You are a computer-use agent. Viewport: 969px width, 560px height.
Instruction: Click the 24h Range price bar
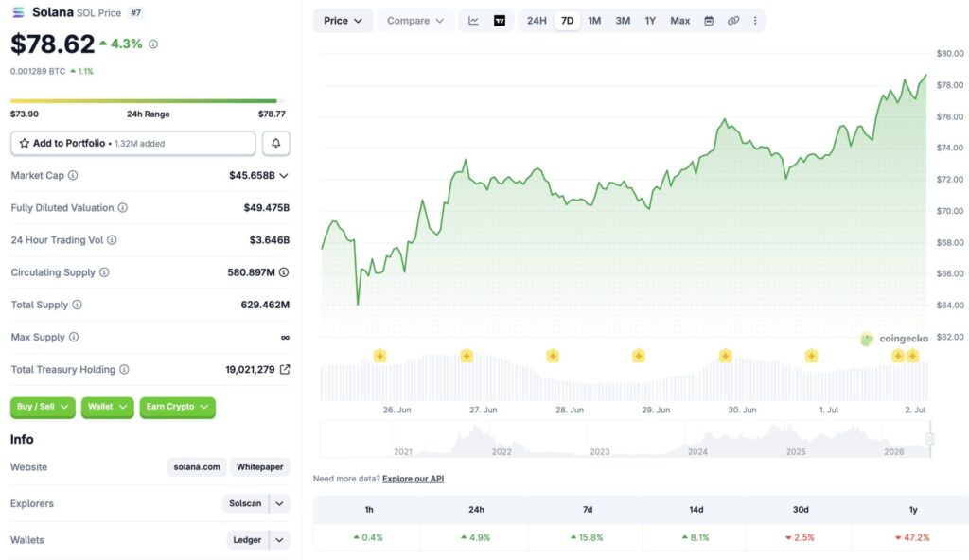point(147,101)
